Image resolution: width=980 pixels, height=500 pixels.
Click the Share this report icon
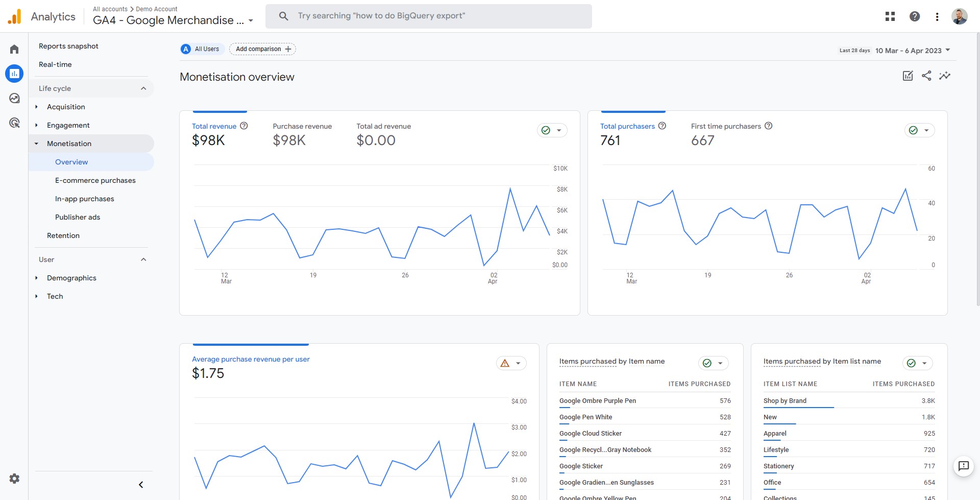click(x=926, y=76)
